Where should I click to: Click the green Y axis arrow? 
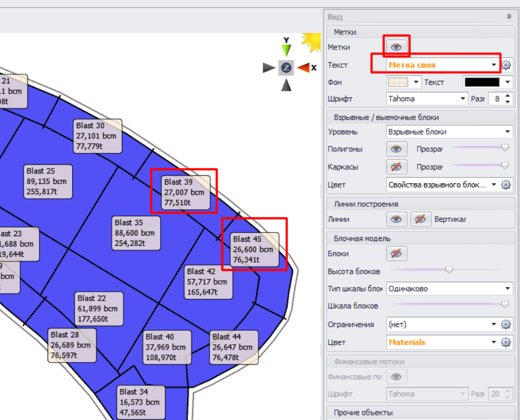[x=286, y=50]
